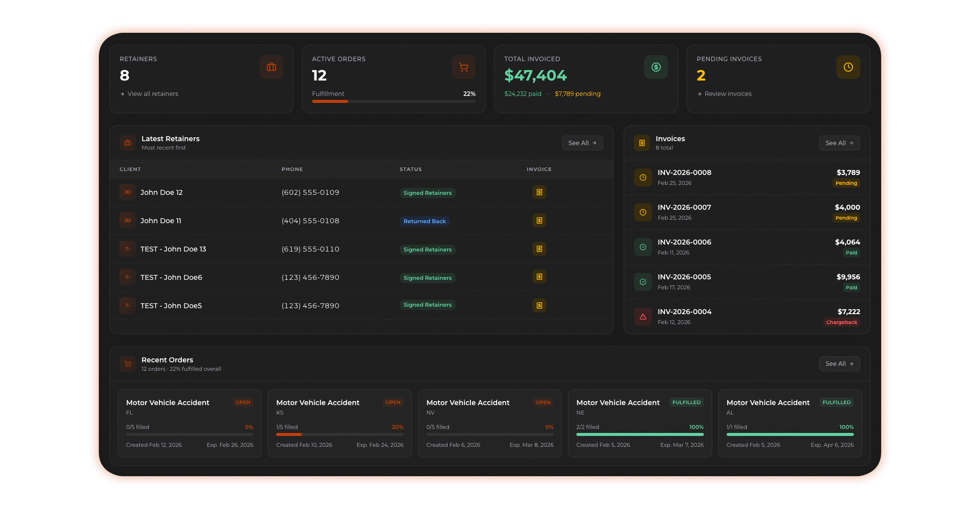Open See All next to Latest Retainers
Image resolution: width=980 pixels, height=509 pixels.
[x=582, y=143]
